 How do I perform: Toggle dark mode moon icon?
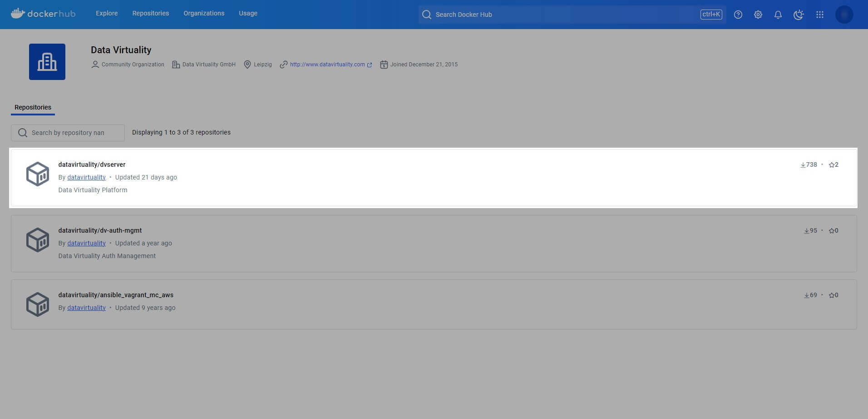[x=799, y=15]
